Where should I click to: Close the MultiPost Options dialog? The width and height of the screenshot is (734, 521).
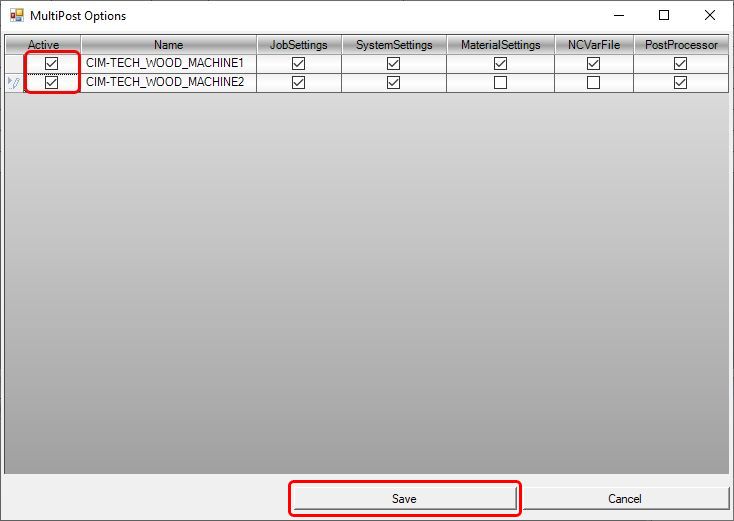(x=709, y=16)
